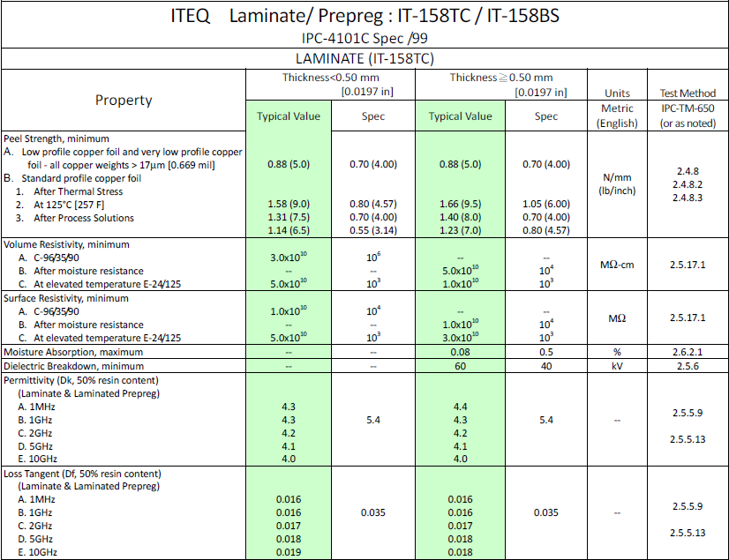The image size is (729, 560).
Task: Click 'Typical Value' under Thickness<0.50 mm
Action: coord(289,116)
